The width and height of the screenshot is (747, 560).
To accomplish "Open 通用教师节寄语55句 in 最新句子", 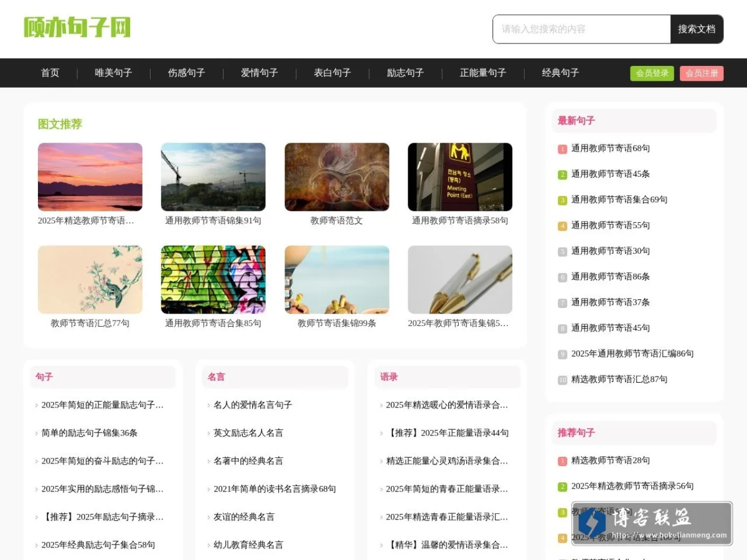I will [x=611, y=225].
